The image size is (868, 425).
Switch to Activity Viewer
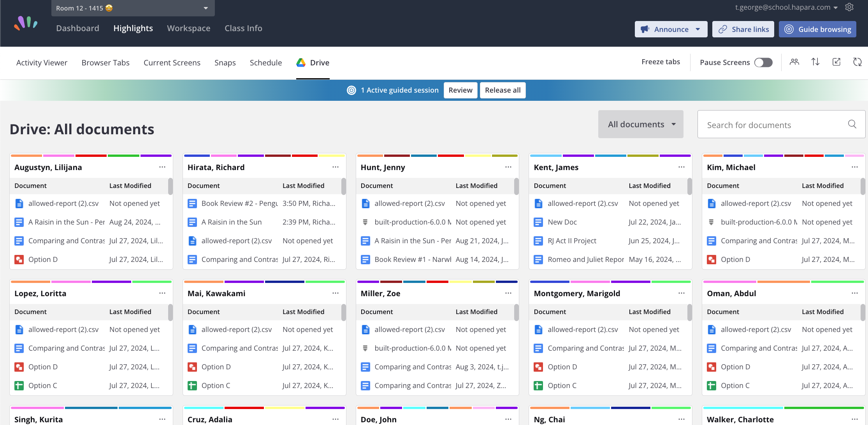coord(42,63)
